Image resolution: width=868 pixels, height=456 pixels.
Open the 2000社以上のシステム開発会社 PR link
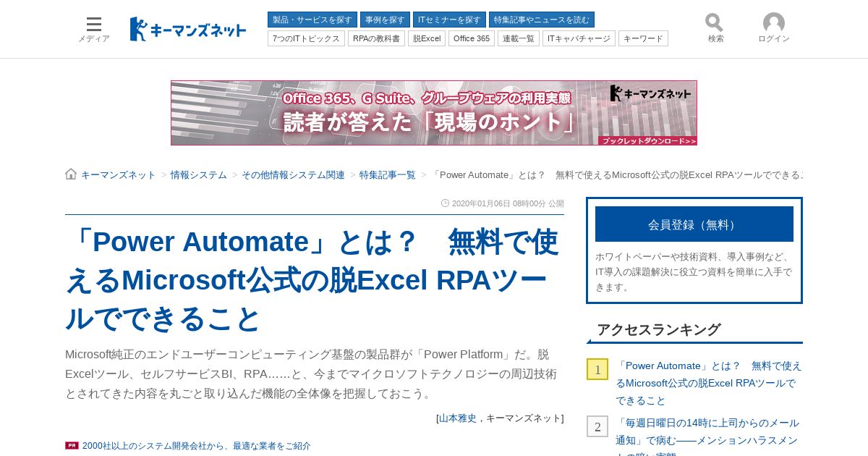point(197,446)
